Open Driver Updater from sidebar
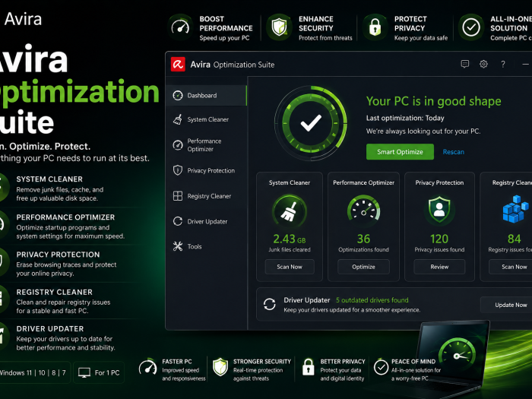This screenshot has height=399, width=532. [x=206, y=222]
